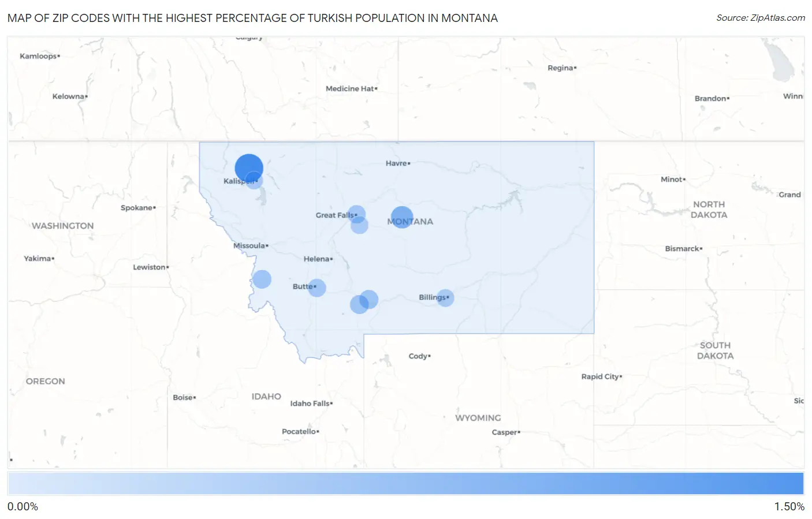
Task: Click the 1.50% legend maximum value
Action: [x=789, y=506]
